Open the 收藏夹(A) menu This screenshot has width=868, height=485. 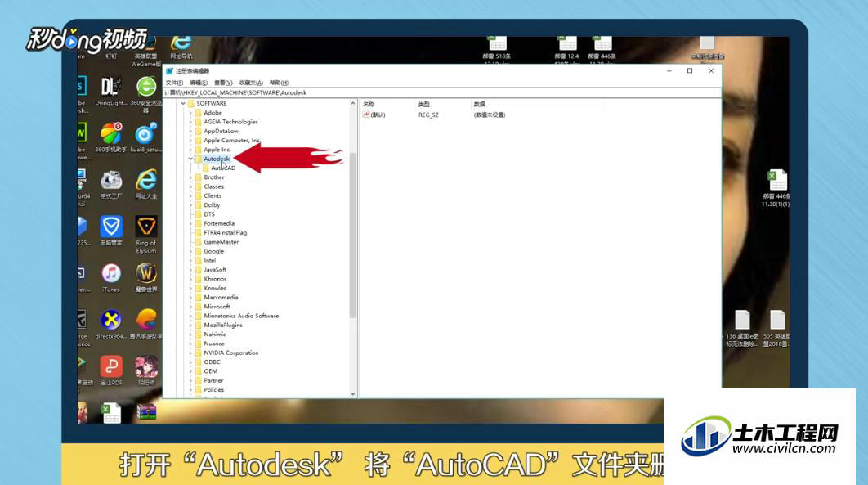(x=251, y=83)
